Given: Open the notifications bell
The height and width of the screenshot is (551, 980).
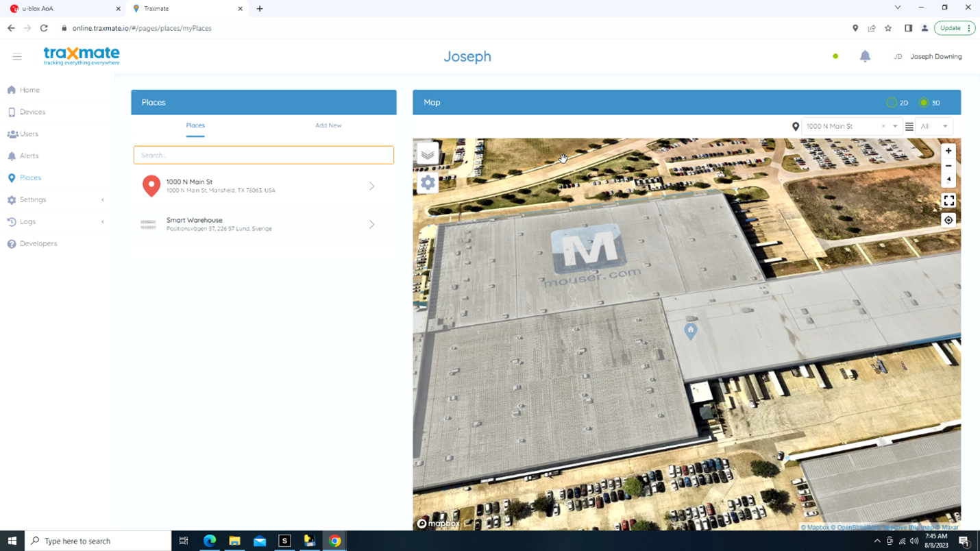Looking at the screenshot, I should click(865, 56).
